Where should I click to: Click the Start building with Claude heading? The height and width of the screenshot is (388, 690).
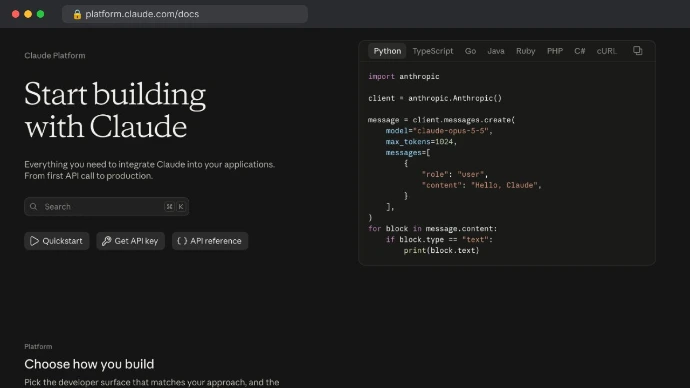tap(115, 110)
